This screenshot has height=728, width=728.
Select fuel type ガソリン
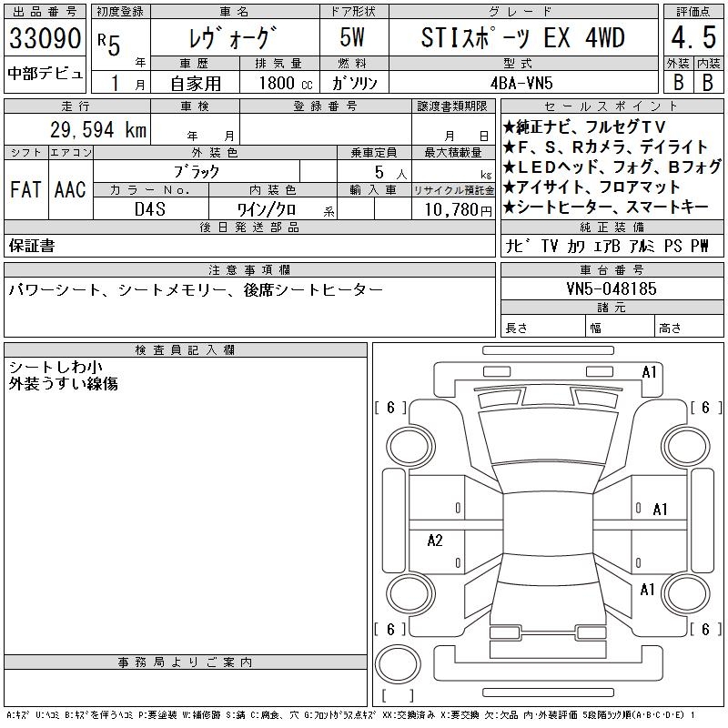[354, 83]
